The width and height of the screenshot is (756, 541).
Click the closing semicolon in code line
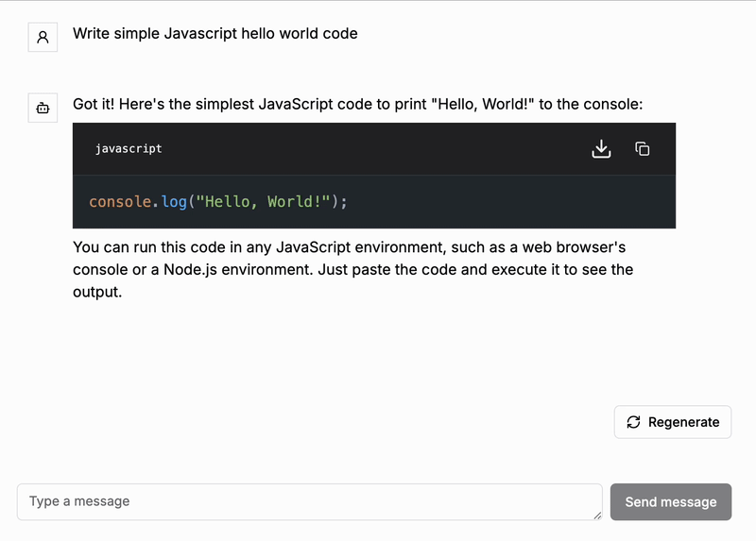[345, 202]
